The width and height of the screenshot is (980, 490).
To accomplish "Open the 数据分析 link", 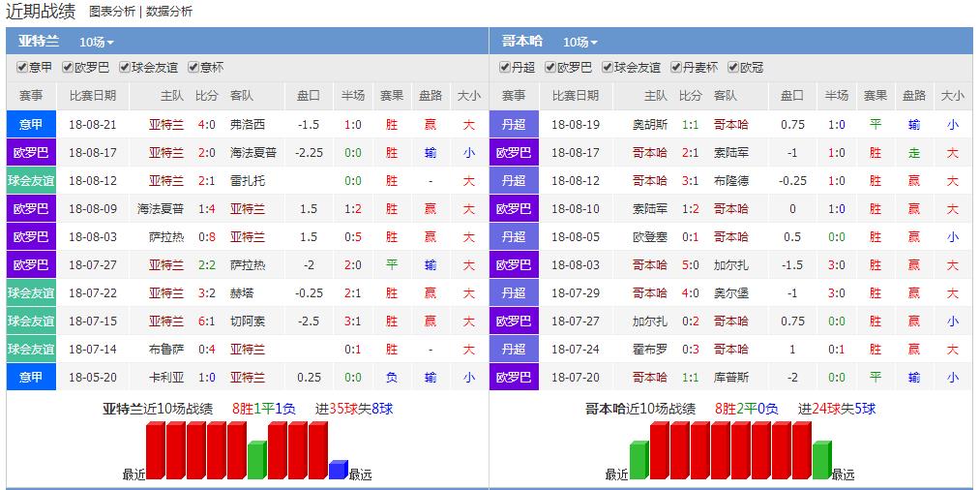I will coord(169,12).
